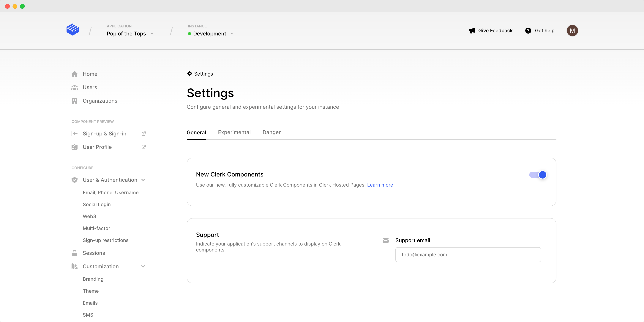This screenshot has height=322, width=644.
Task: Select the Danger settings tab
Action: [x=272, y=132]
